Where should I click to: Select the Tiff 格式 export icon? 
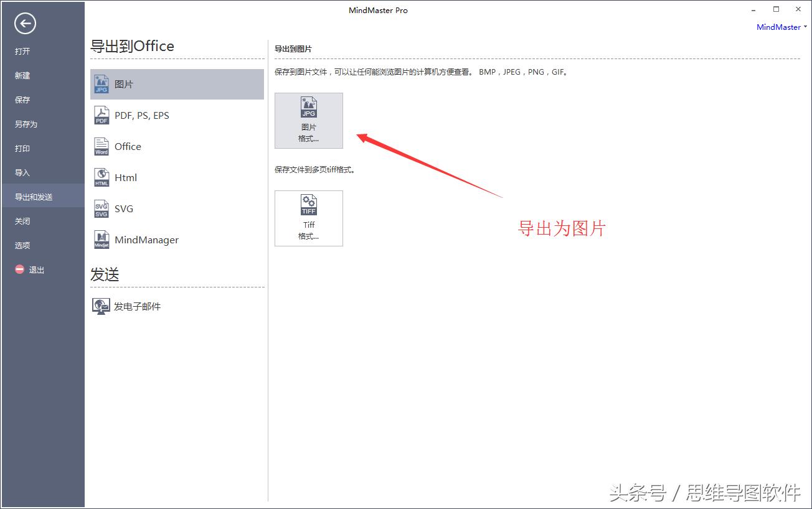click(308, 217)
